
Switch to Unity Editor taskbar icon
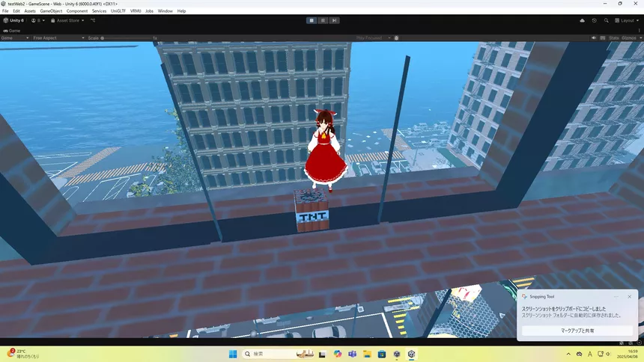412,354
